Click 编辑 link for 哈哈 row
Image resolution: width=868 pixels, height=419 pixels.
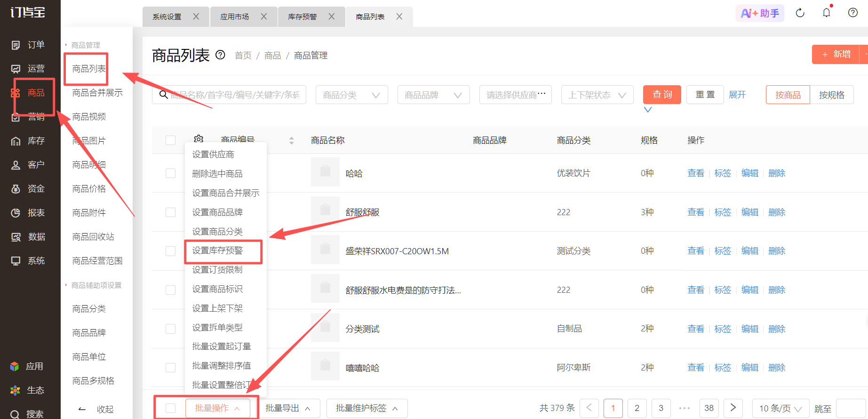click(750, 173)
